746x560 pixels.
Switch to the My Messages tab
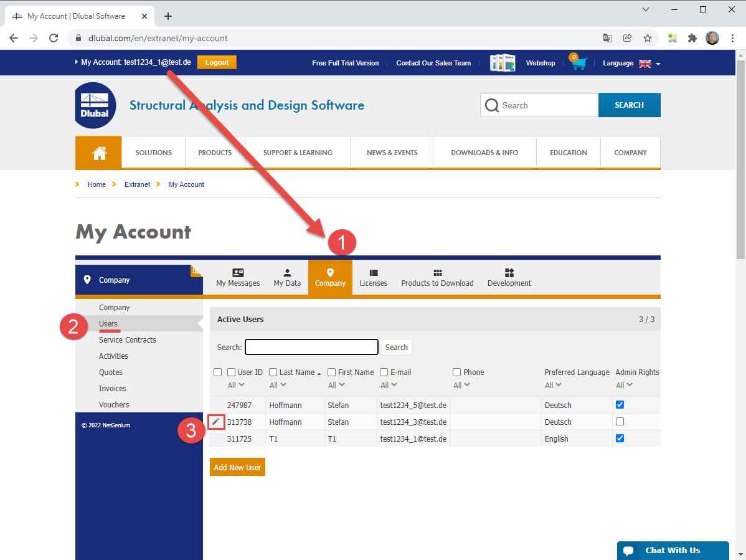click(x=238, y=277)
